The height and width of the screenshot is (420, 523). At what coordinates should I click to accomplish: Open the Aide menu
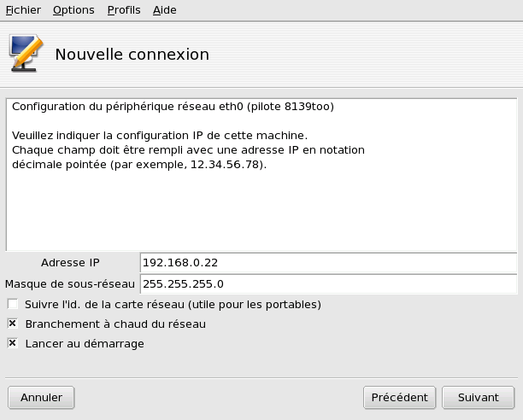point(164,10)
